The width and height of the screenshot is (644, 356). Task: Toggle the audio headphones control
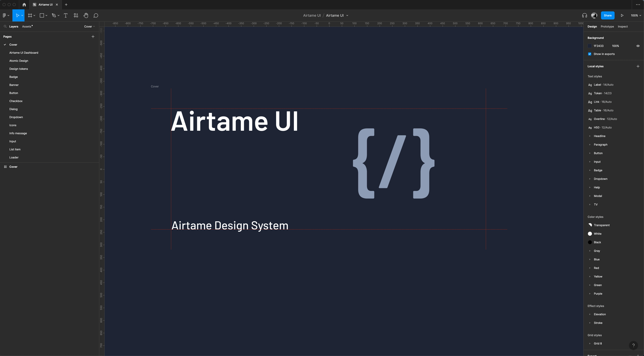584,15
